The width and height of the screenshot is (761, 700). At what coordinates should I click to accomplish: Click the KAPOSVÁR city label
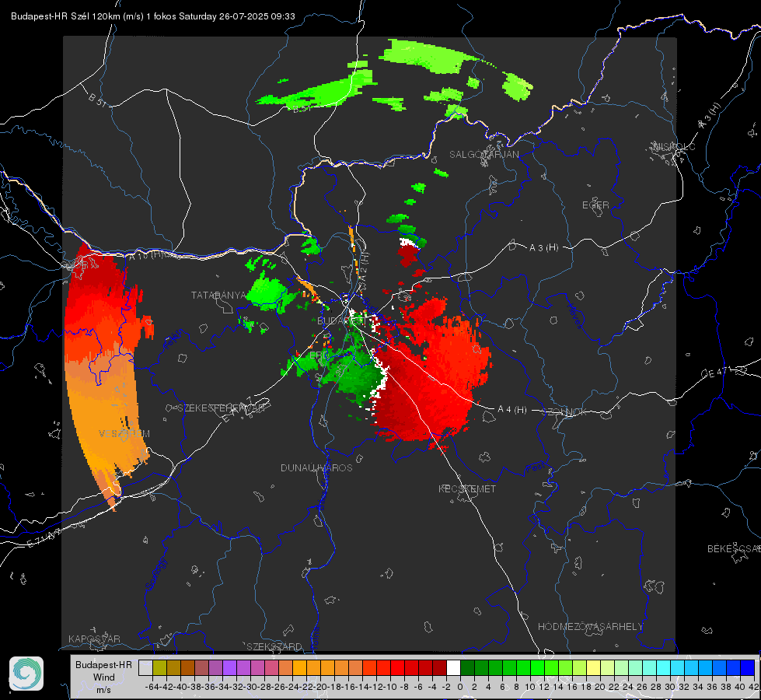(x=94, y=639)
